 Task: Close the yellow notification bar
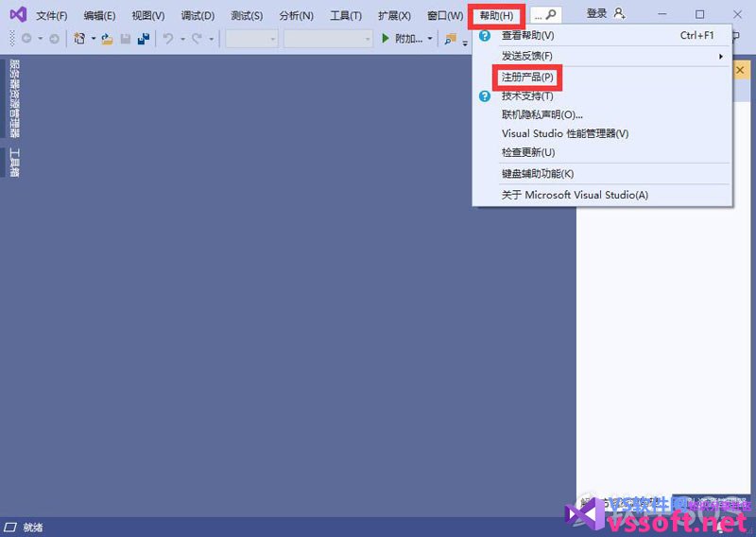740,70
